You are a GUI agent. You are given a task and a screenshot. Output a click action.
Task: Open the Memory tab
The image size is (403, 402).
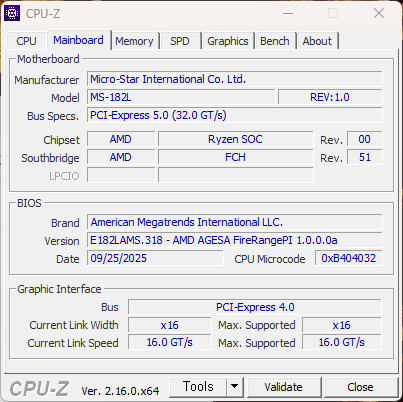pyautogui.click(x=134, y=41)
